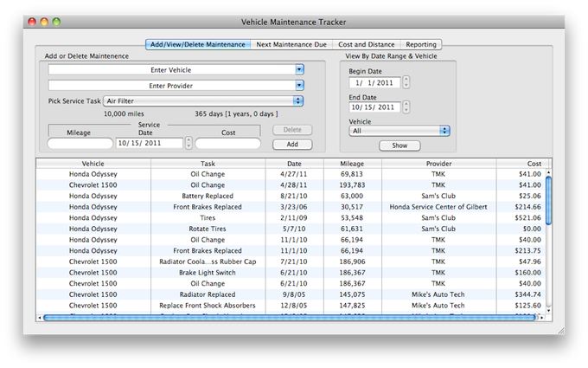Expand the Enter Provider combo box
Viewport: 588px width, 368px height.
(299, 85)
